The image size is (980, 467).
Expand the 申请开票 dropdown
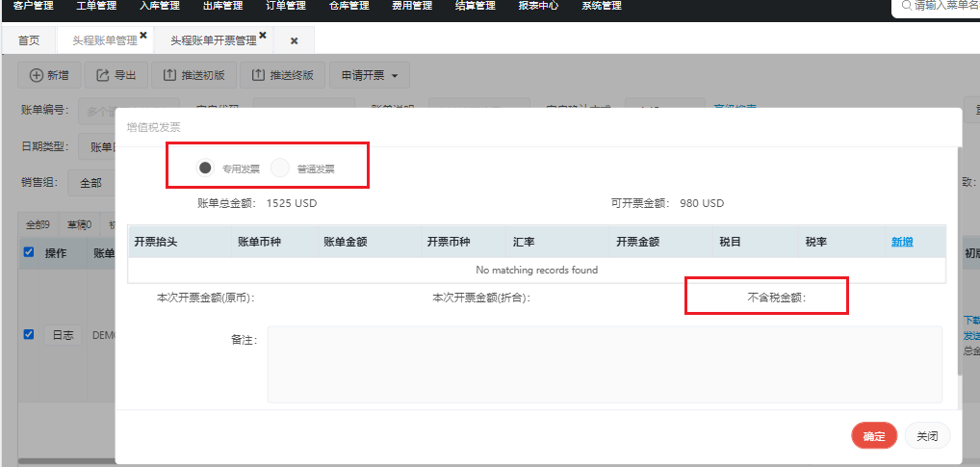[370, 76]
